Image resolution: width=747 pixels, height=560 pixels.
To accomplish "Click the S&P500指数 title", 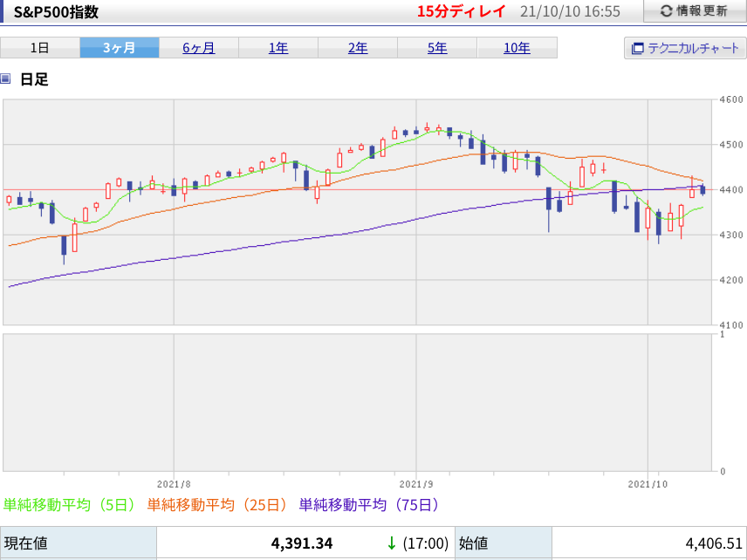I will [x=56, y=12].
